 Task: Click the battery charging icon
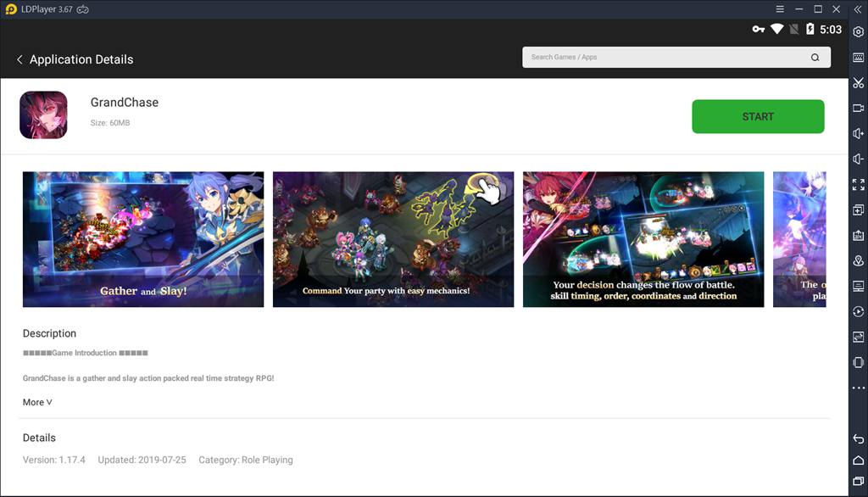810,29
